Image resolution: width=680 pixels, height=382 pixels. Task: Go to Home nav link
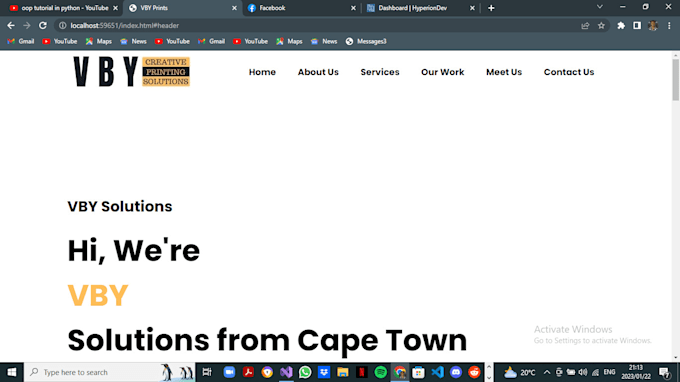pyautogui.click(x=262, y=72)
